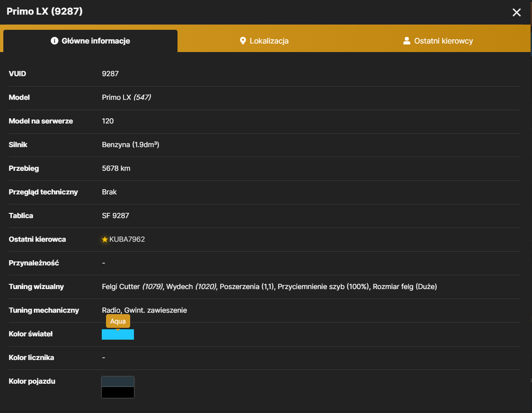This screenshot has height=413, width=532.
Task: Click the Kolor pojazdu row label
Action: [x=32, y=382]
